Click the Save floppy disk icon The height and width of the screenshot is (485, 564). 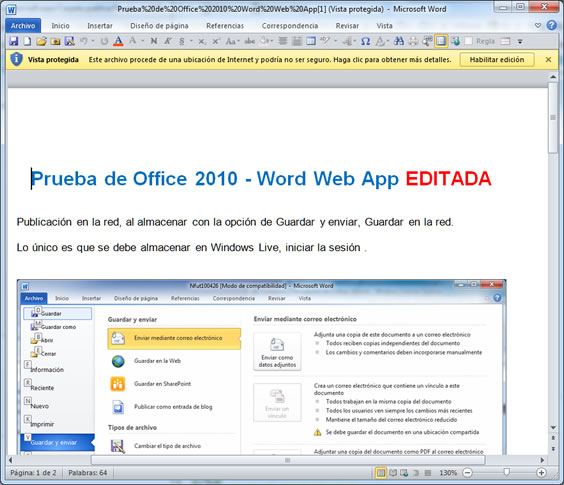click(x=14, y=41)
